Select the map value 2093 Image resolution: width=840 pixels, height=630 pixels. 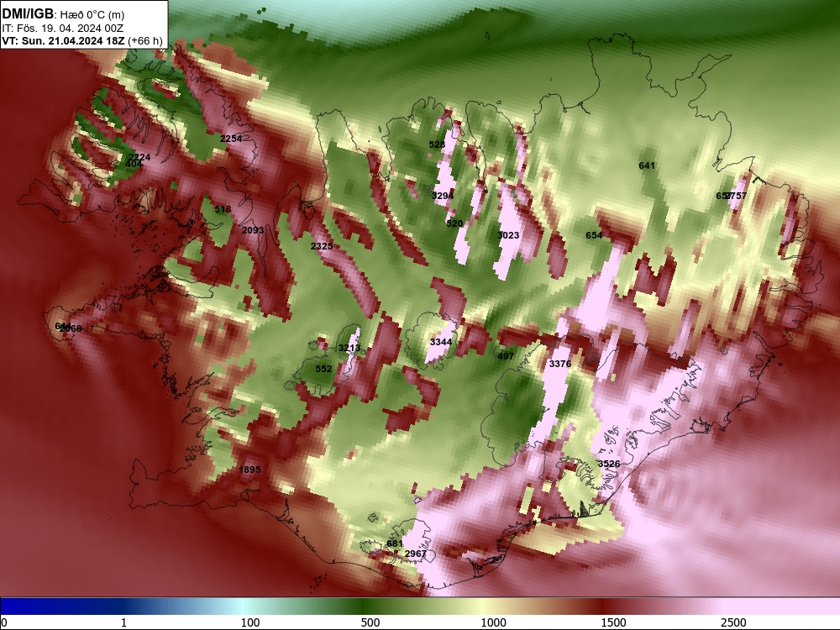click(x=253, y=230)
